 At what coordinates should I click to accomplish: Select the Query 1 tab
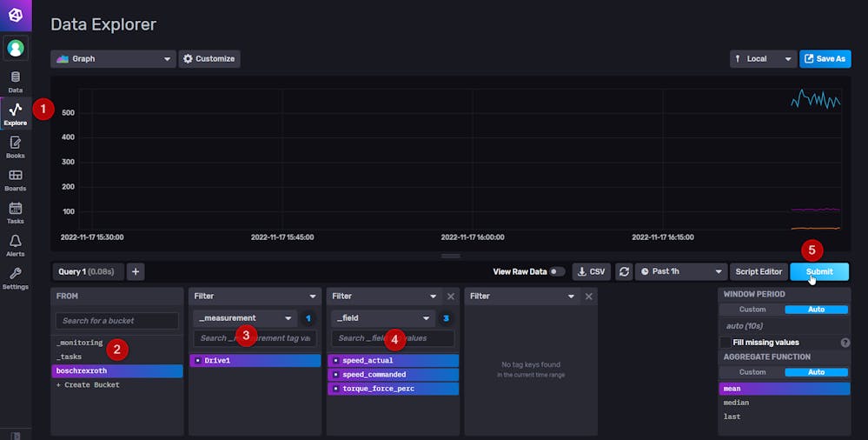click(86, 271)
